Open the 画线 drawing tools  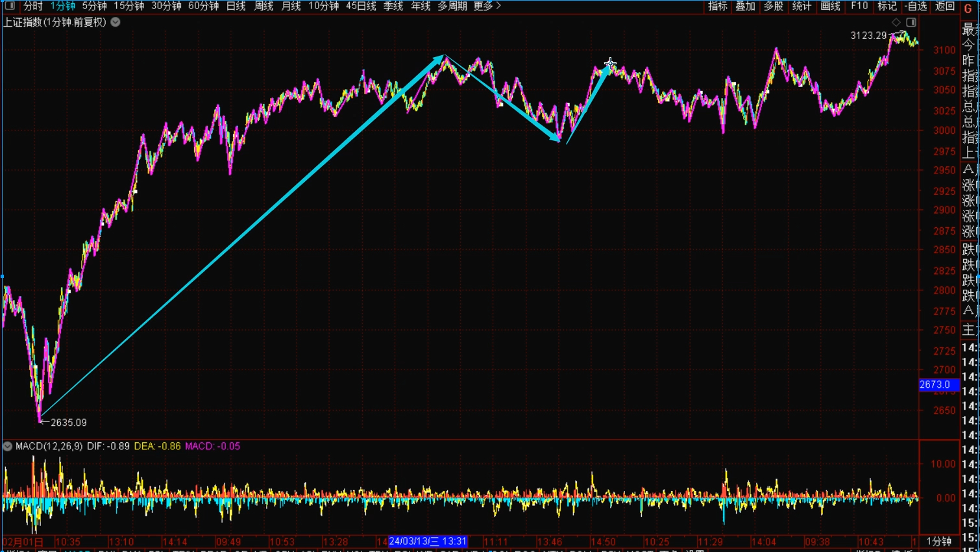(831, 6)
